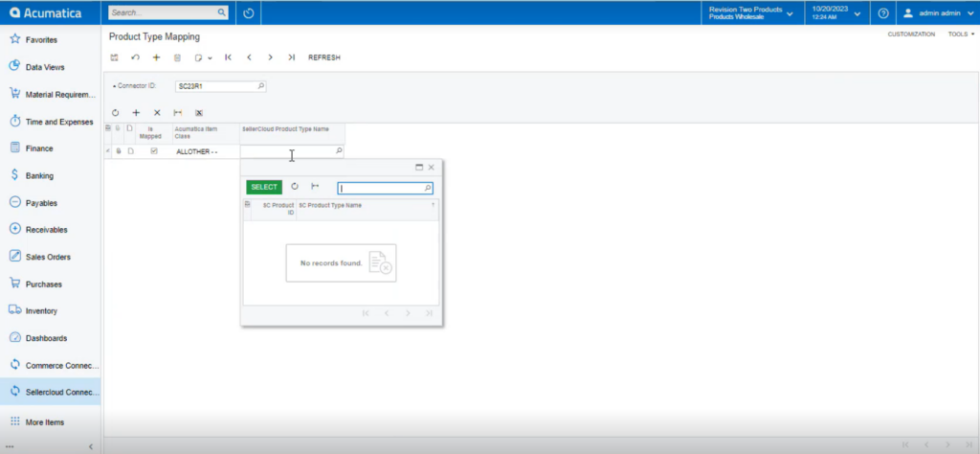Image resolution: width=980 pixels, height=454 pixels.
Task: Click the Copy/Paste clipboard toolbar icon
Action: 198,57
